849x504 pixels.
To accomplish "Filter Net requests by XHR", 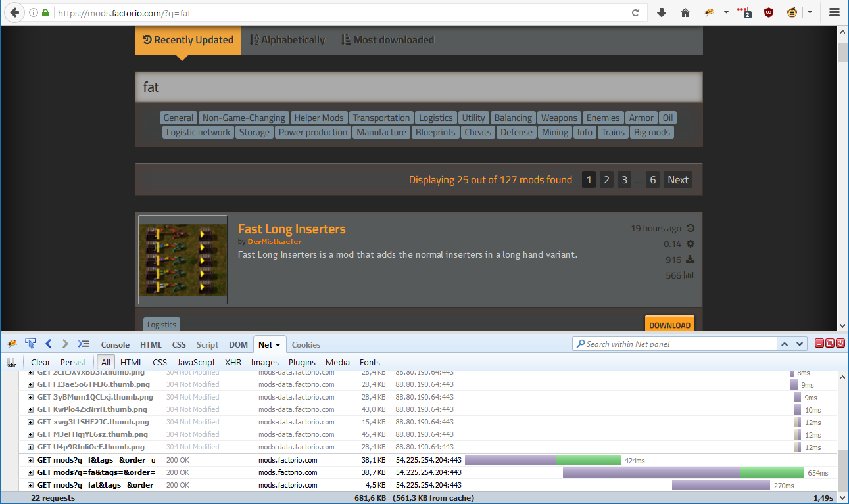I will pyautogui.click(x=233, y=362).
